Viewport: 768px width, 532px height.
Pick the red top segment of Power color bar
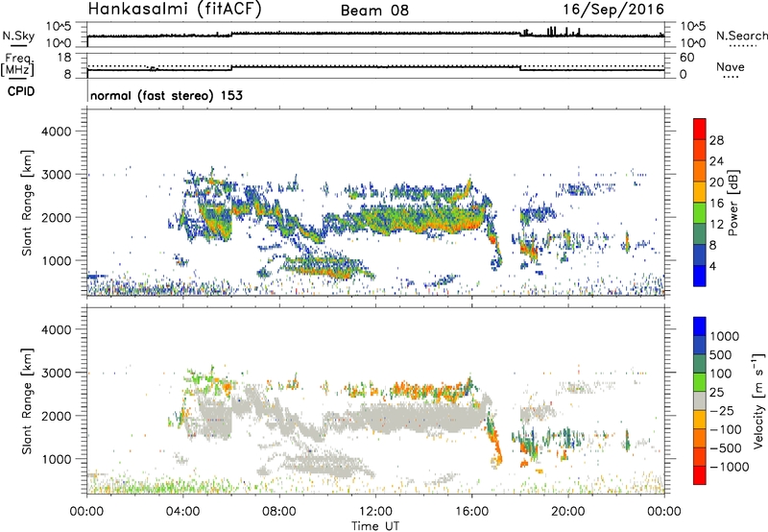pos(700,130)
